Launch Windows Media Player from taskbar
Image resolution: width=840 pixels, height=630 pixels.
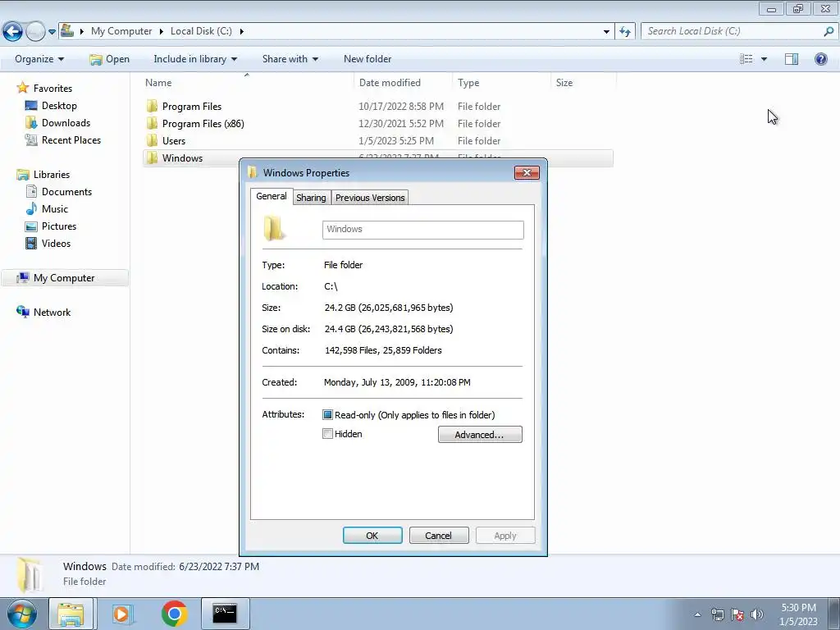pos(122,614)
